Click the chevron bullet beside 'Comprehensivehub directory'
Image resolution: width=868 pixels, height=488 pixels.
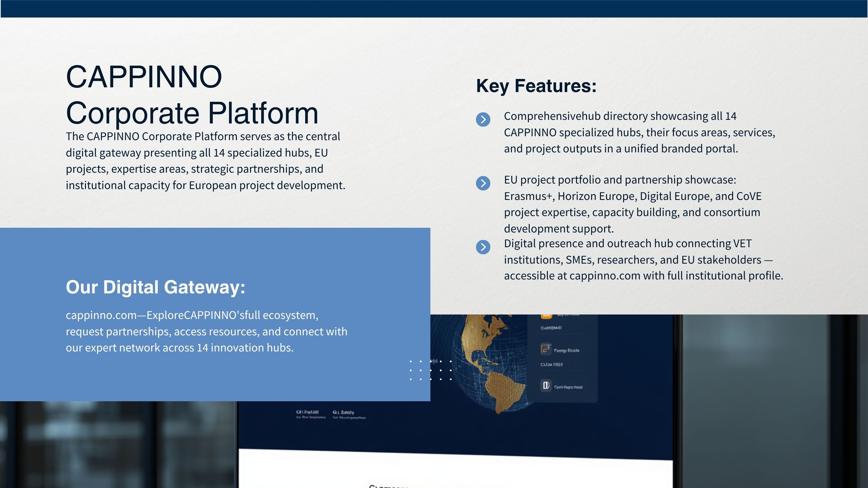(483, 120)
